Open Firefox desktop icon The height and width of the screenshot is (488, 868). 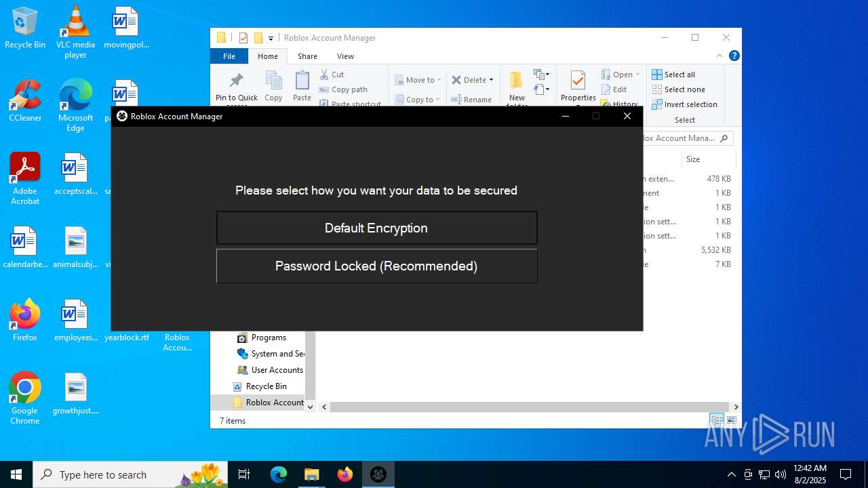(x=25, y=321)
